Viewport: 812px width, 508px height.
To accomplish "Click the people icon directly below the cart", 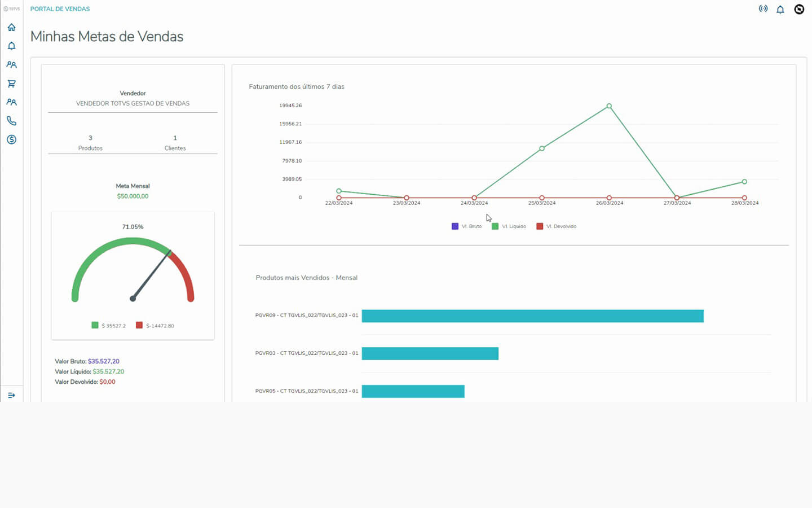I will click(x=11, y=102).
